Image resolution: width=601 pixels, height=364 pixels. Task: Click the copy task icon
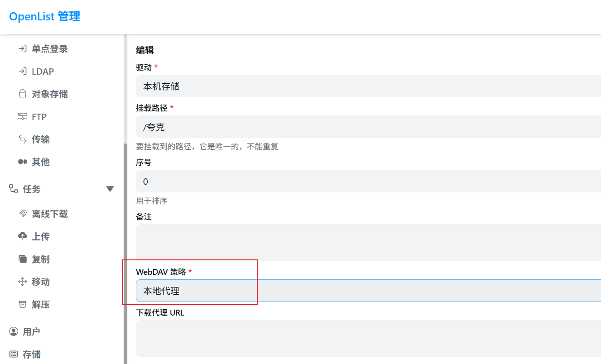pyautogui.click(x=22, y=259)
